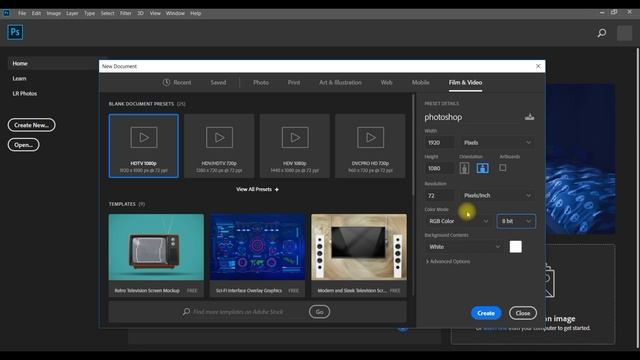Viewport: 640px width, 360px height.
Task: Open the View menu
Action: 155,13
